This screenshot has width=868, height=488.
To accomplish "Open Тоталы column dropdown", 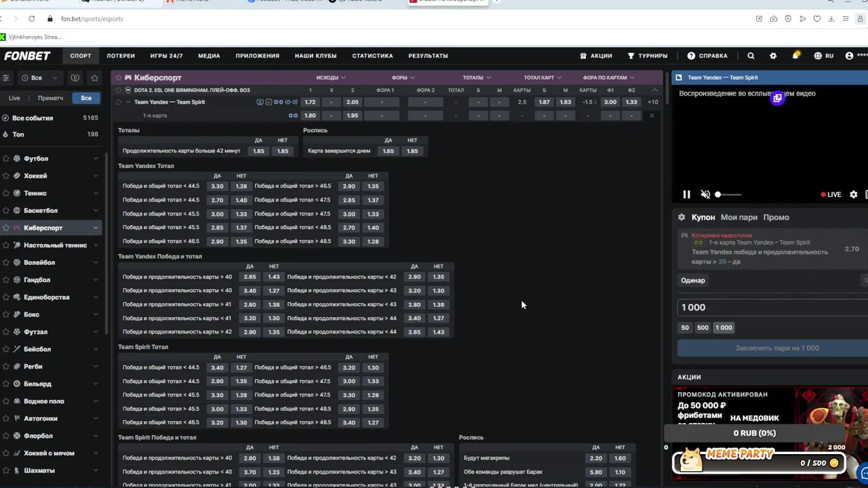I will point(476,77).
